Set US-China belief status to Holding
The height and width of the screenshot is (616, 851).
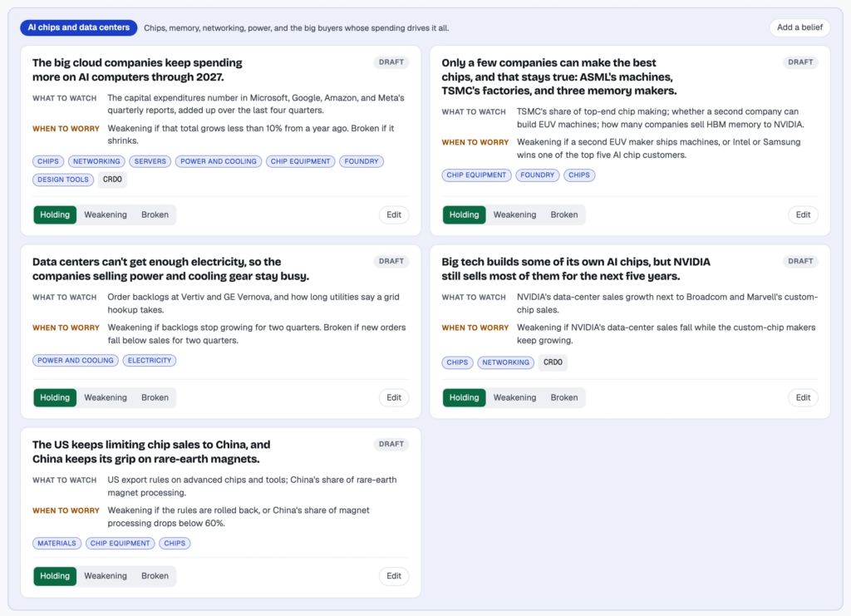pyautogui.click(x=55, y=576)
